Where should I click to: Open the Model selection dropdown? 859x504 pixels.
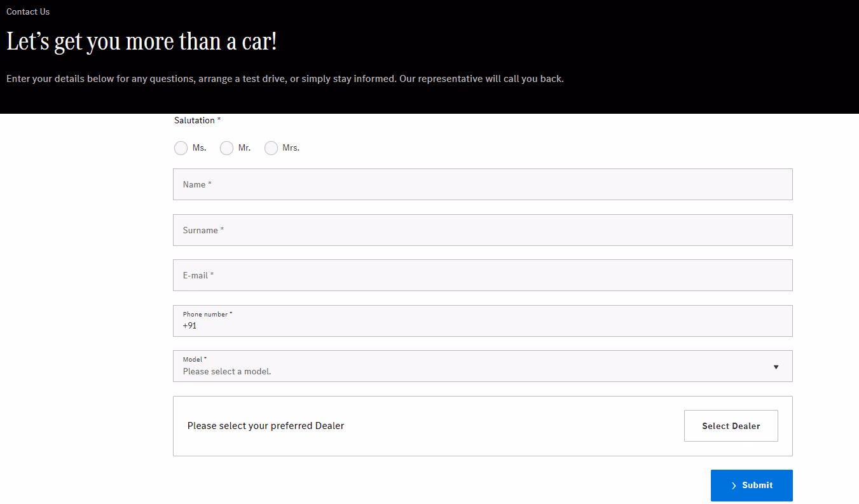(x=483, y=366)
